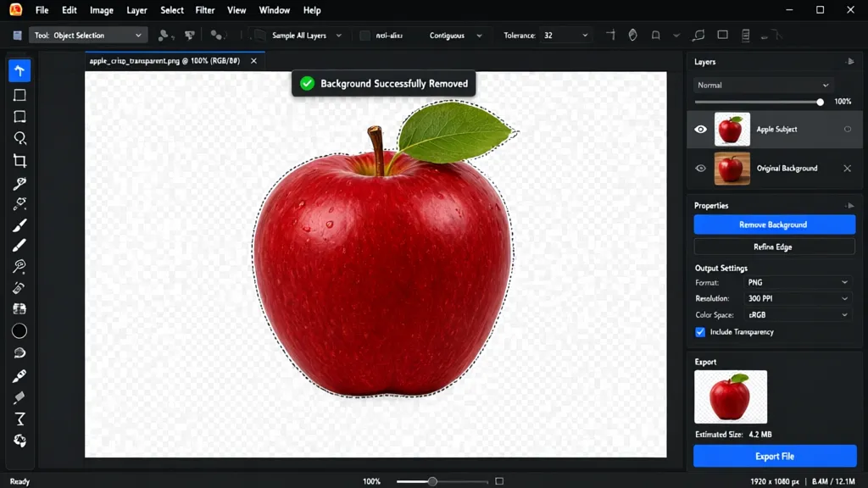Select the Crop tool

pyautogui.click(x=19, y=161)
